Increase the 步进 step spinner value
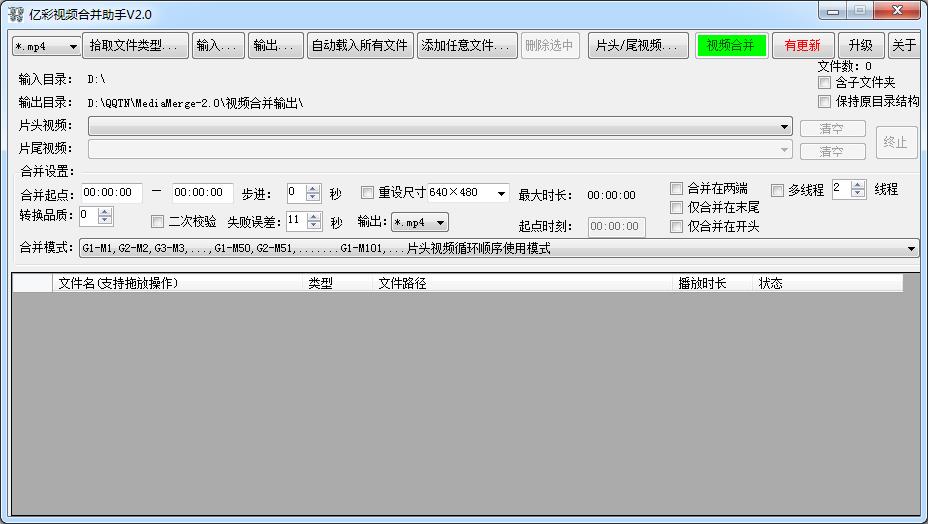 click(313, 189)
